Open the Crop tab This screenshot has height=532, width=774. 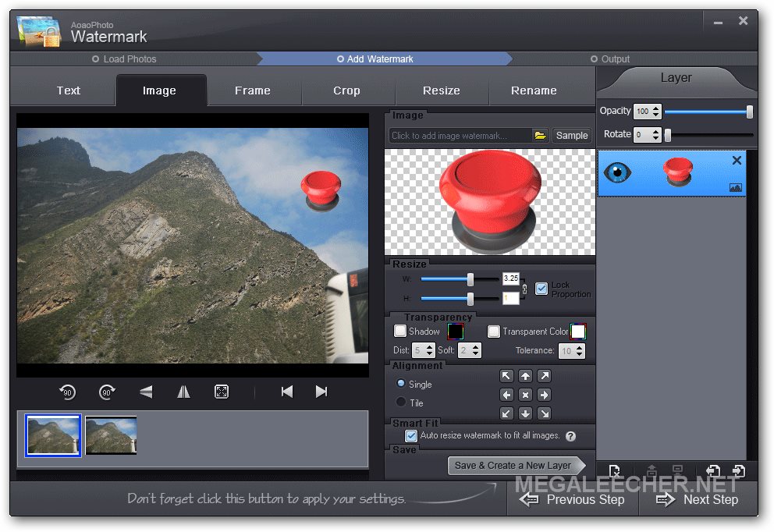click(346, 90)
